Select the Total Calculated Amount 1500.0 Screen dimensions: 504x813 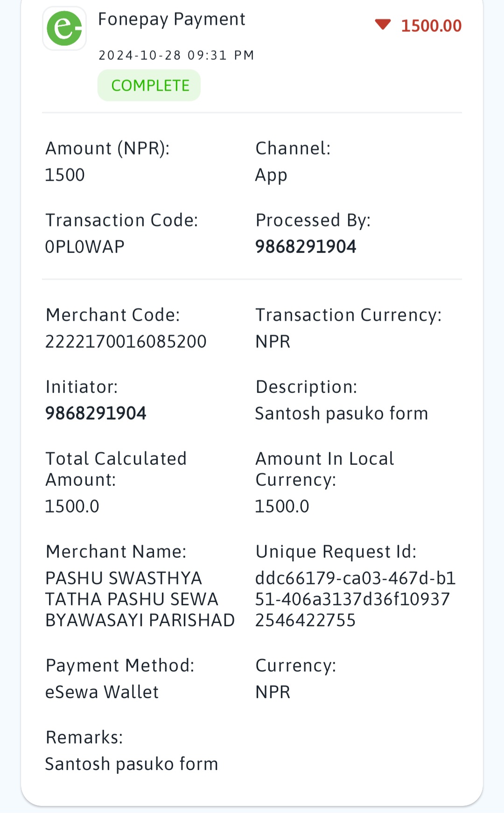pos(72,506)
